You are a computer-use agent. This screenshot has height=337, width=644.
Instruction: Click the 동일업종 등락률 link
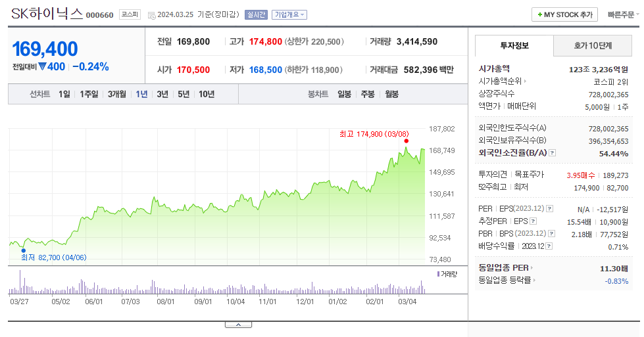tap(505, 281)
